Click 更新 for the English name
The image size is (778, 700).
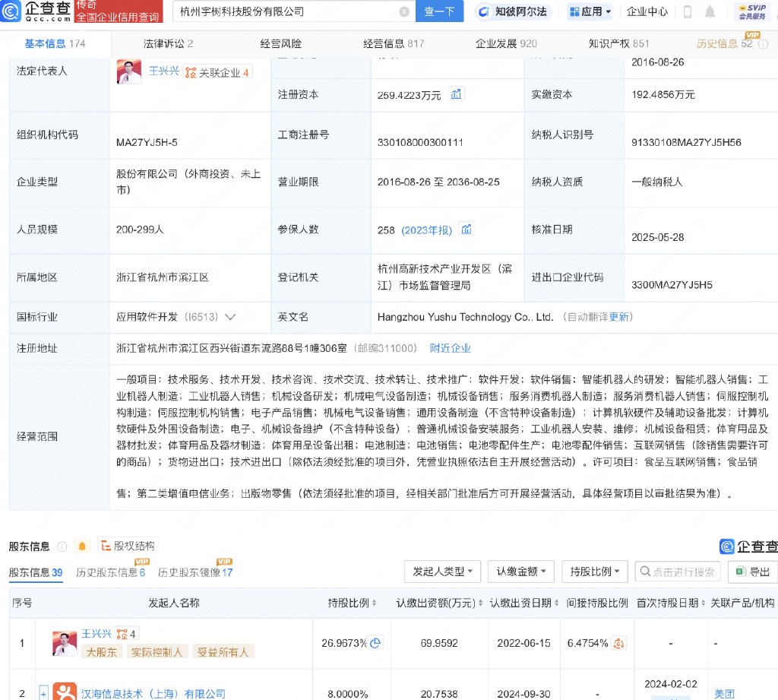click(x=618, y=317)
